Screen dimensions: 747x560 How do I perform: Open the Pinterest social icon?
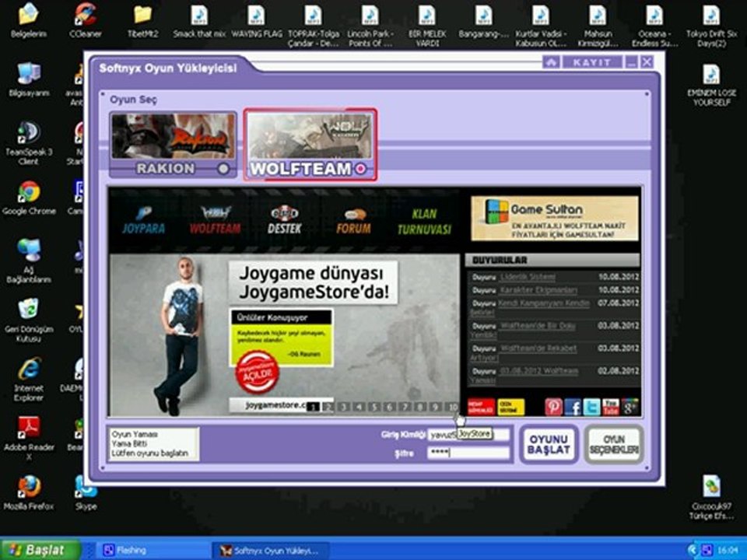(553, 407)
